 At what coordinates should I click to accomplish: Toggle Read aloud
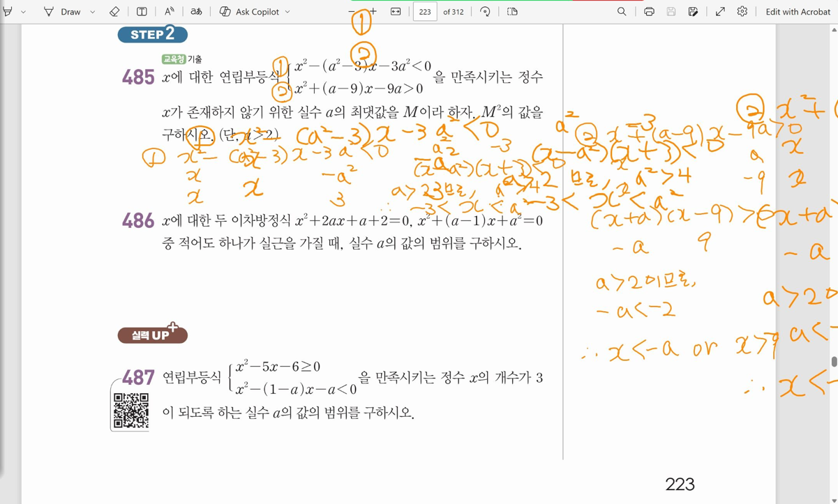[170, 12]
